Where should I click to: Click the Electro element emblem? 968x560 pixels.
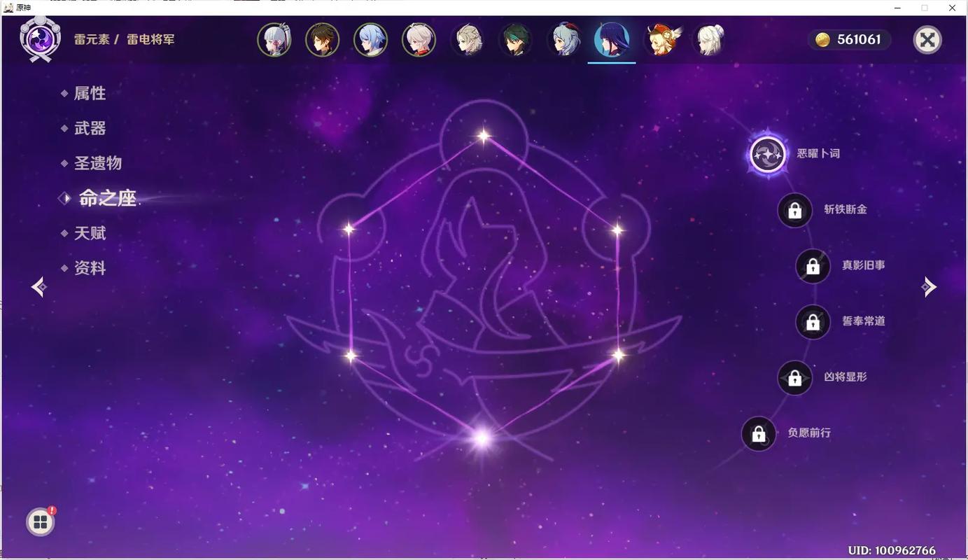pyautogui.click(x=40, y=38)
